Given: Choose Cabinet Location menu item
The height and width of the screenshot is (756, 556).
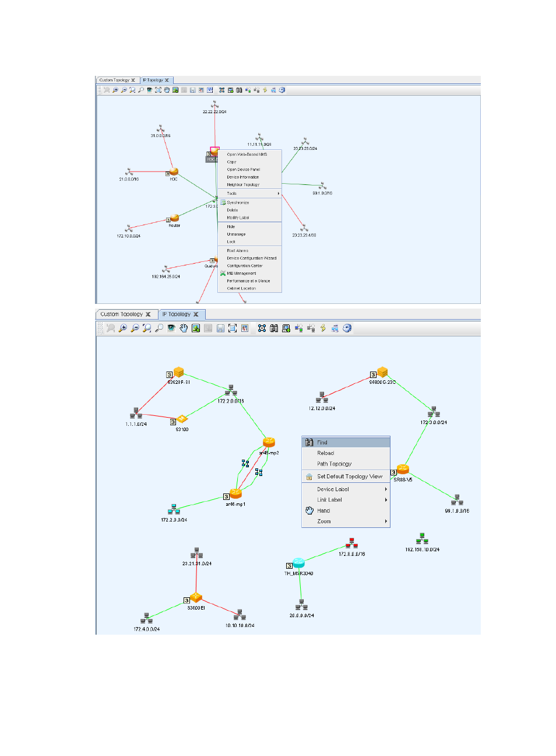Looking at the screenshot, I should [250, 289].
